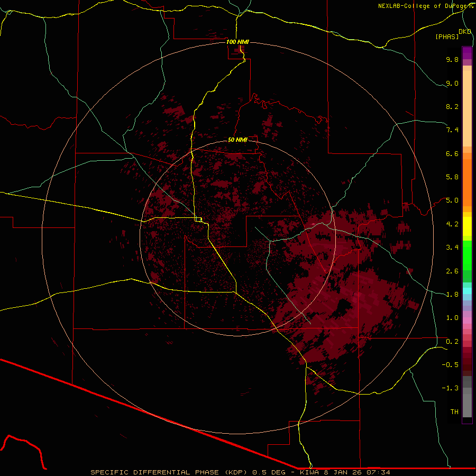Click the 8.2 scale value

[452, 106]
